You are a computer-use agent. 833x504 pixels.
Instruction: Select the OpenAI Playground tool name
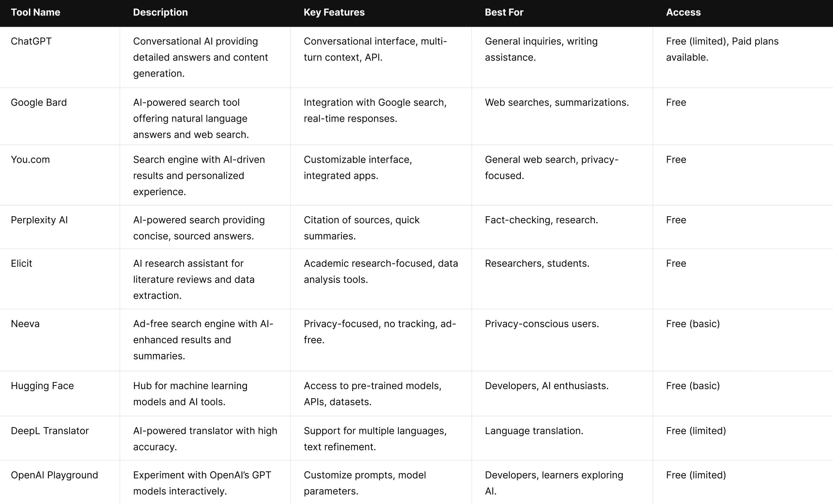tap(54, 475)
